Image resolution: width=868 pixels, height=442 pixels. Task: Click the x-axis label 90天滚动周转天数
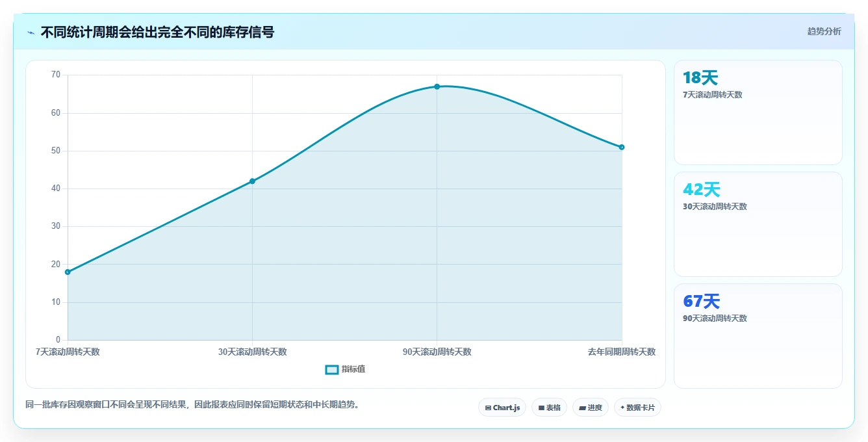tap(437, 352)
